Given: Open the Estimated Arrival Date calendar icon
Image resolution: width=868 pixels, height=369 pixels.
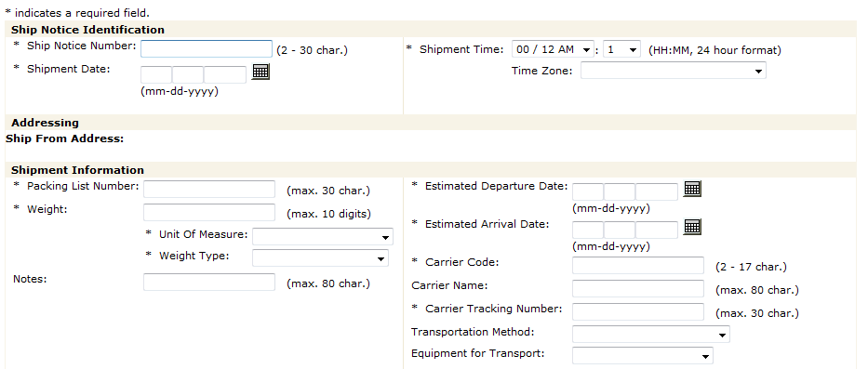Looking at the screenshot, I should tap(692, 226).
